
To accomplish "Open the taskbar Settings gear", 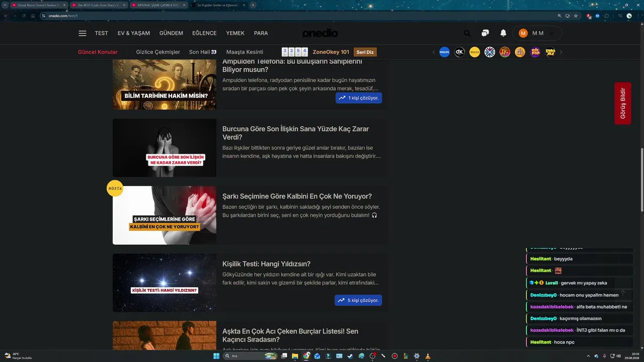I will [417, 356].
